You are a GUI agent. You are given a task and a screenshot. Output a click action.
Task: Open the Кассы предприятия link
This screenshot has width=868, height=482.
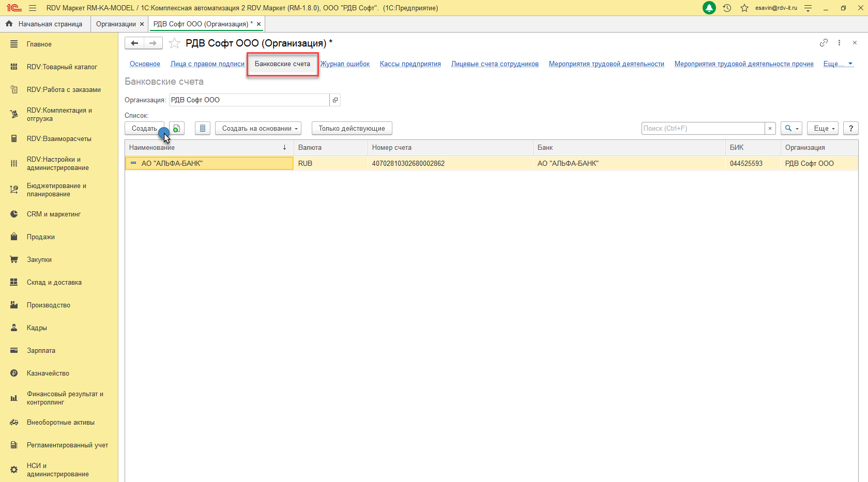point(410,64)
